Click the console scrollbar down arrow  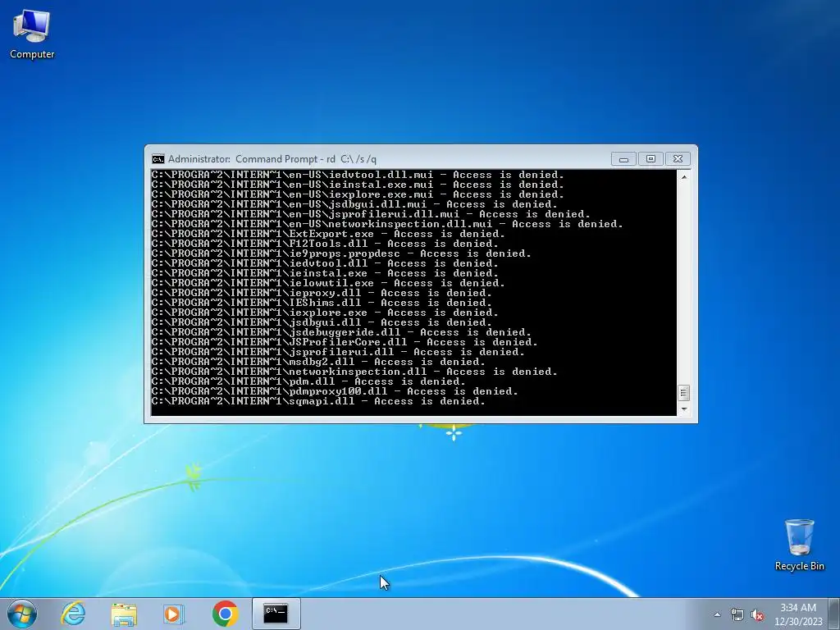[683, 409]
